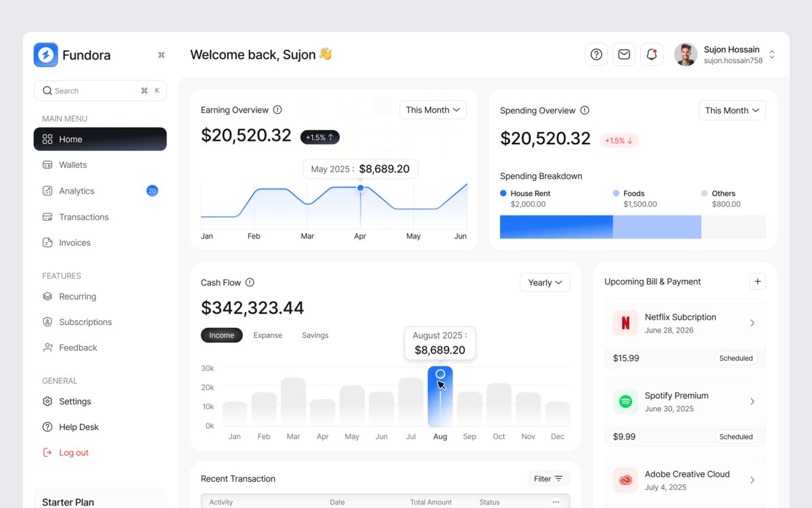
Task: Open the transaction table three-dots menu
Action: pyautogui.click(x=556, y=502)
